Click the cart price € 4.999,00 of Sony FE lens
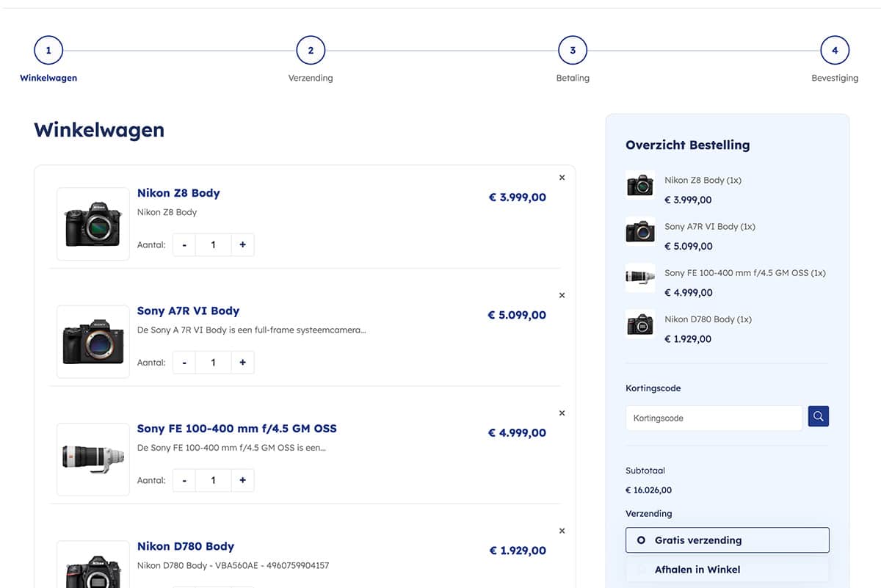This screenshot has width=881, height=588. tap(517, 432)
